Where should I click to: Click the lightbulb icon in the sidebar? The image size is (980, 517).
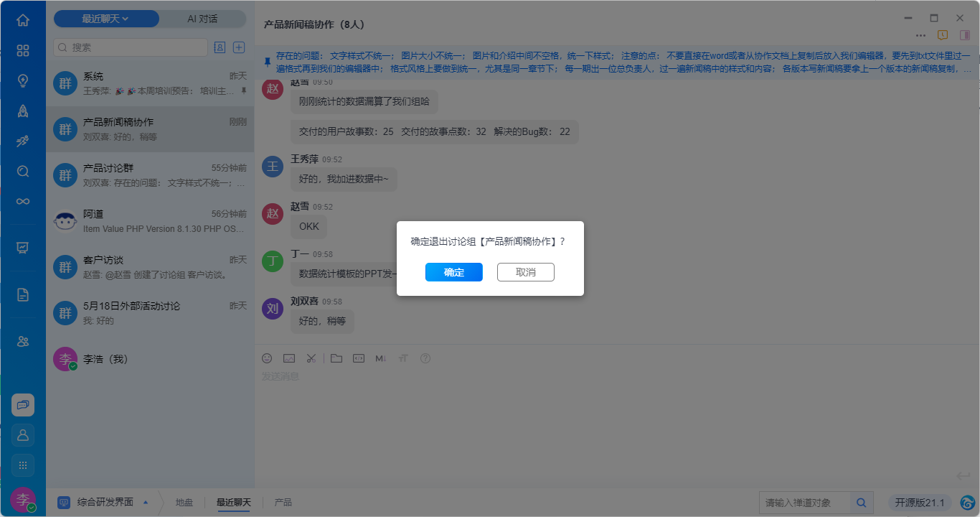coord(23,80)
